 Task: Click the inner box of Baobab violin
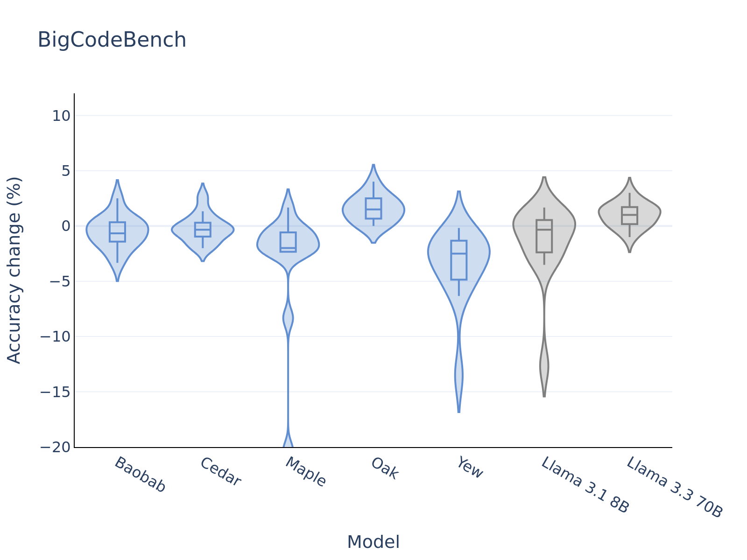[x=117, y=232]
